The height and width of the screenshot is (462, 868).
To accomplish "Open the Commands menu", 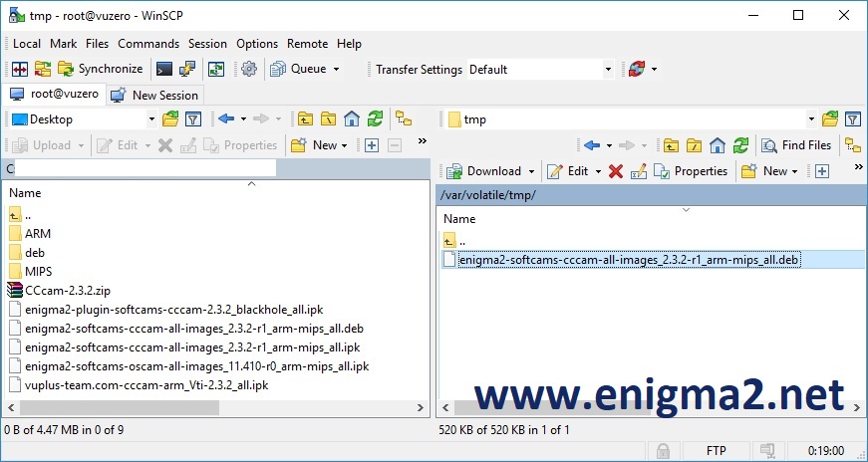I will click(148, 44).
